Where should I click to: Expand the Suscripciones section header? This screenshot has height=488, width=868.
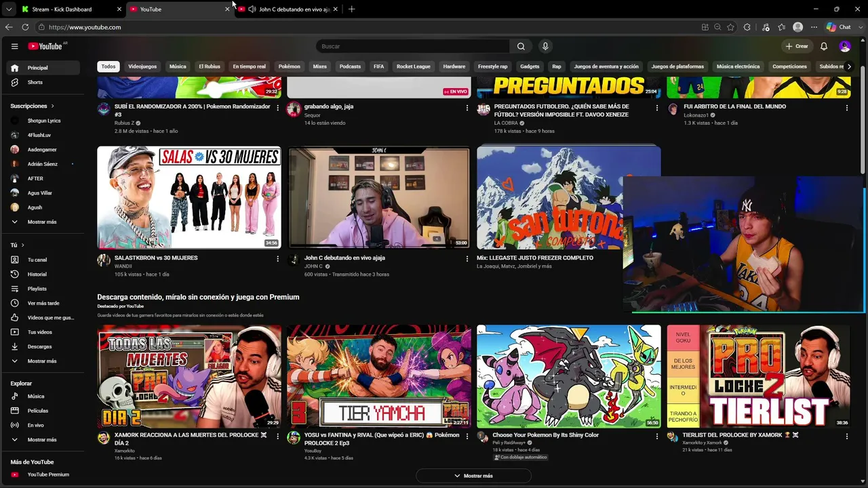tap(32, 106)
